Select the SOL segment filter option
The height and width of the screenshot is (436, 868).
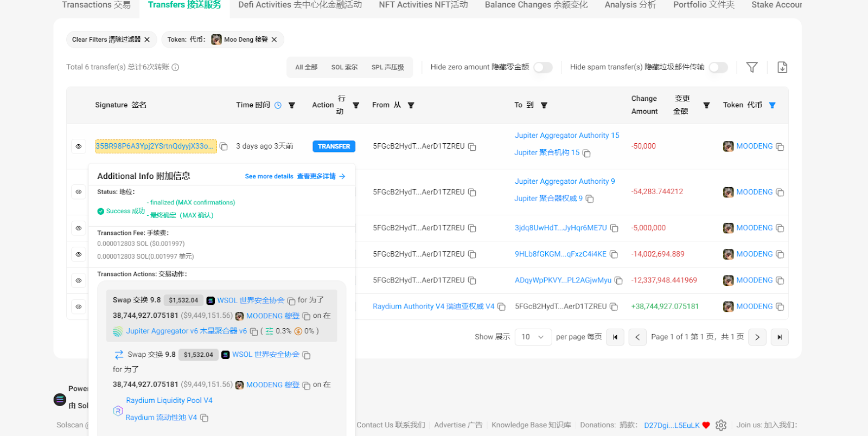click(x=344, y=67)
